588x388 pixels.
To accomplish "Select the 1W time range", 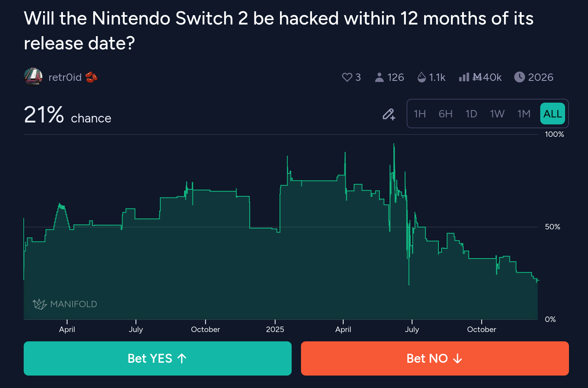I will click(497, 114).
